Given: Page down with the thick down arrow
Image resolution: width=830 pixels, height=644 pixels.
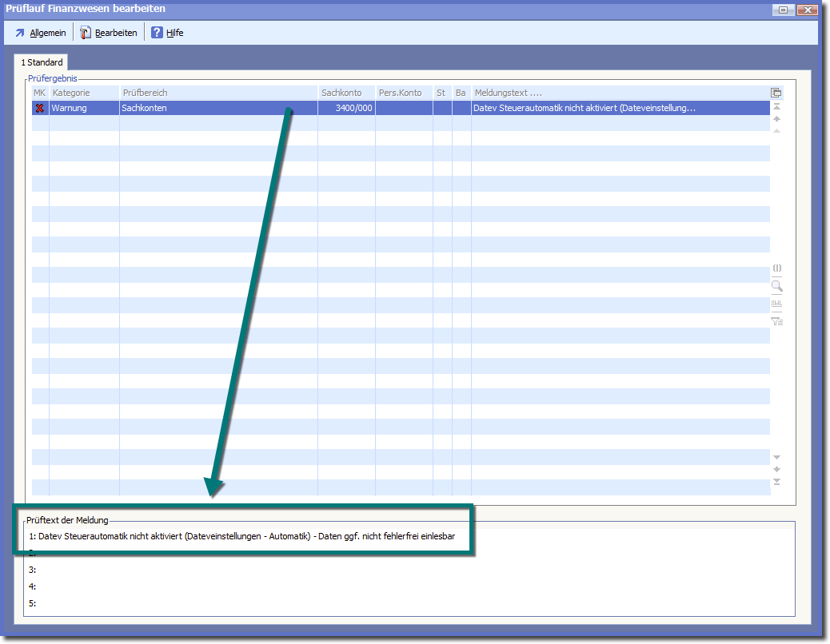Looking at the screenshot, I should point(776,469).
